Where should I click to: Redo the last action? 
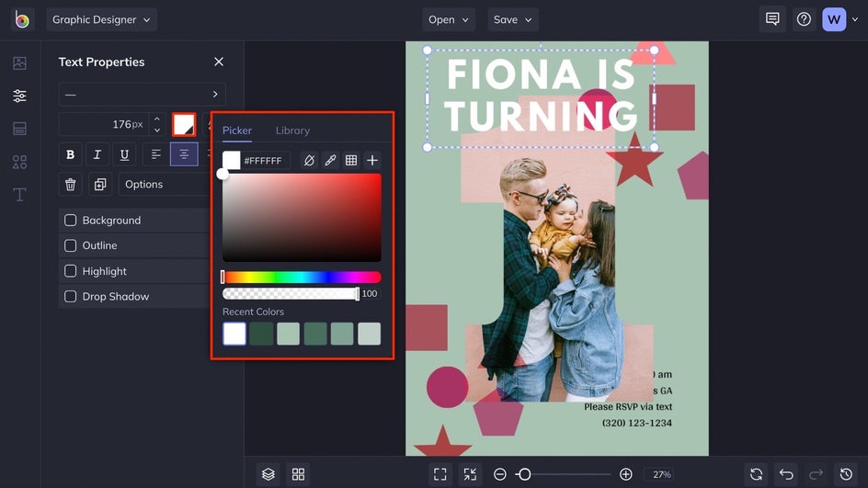click(816, 474)
